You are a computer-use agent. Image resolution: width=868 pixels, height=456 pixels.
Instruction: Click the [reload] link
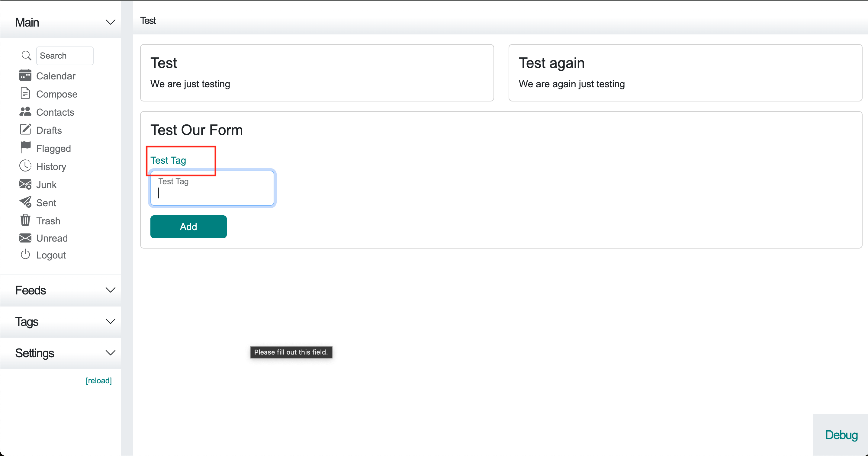(99, 381)
